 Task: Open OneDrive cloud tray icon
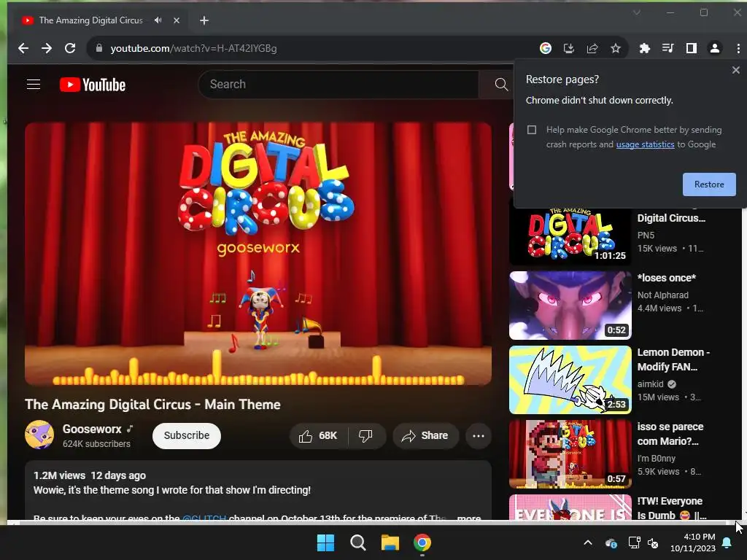(611, 542)
